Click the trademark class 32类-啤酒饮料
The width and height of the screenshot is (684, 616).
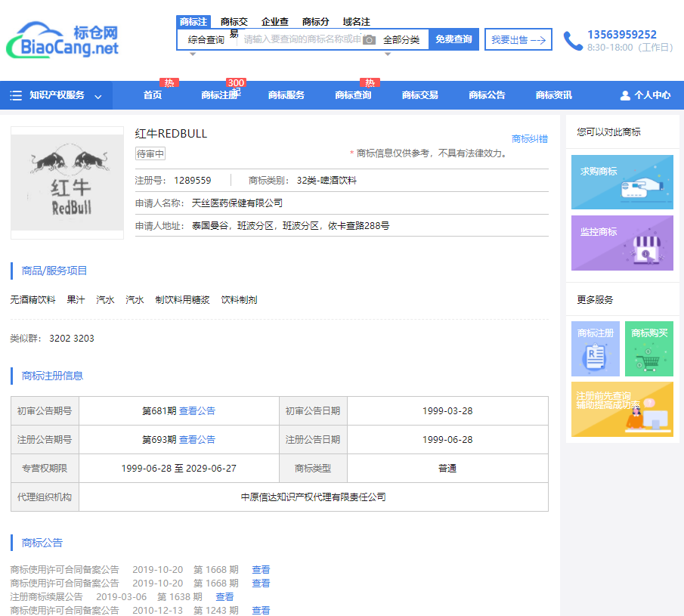coord(327,181)
